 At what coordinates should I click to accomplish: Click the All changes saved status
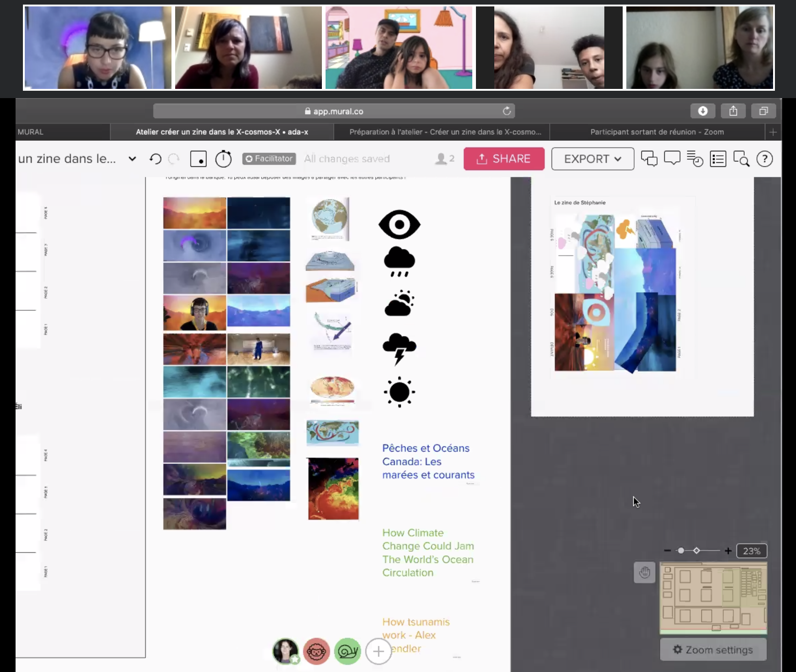(x=347, y=159)
